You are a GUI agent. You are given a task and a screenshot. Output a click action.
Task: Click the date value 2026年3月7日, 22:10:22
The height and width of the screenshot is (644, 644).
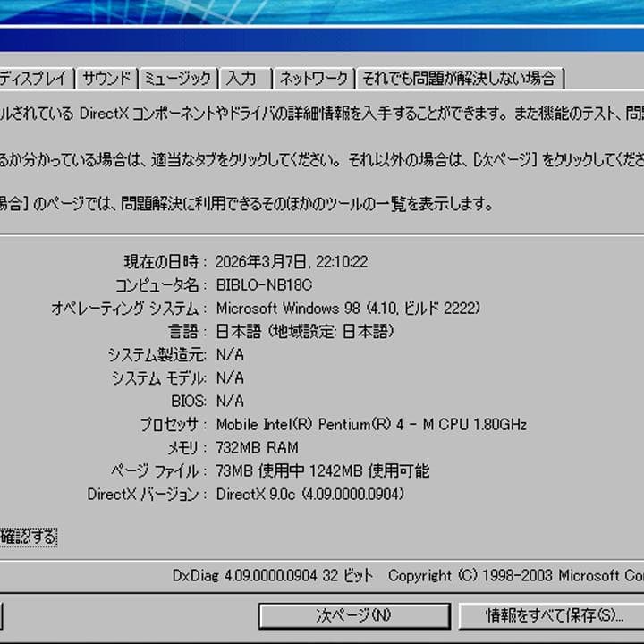(292, 262)
